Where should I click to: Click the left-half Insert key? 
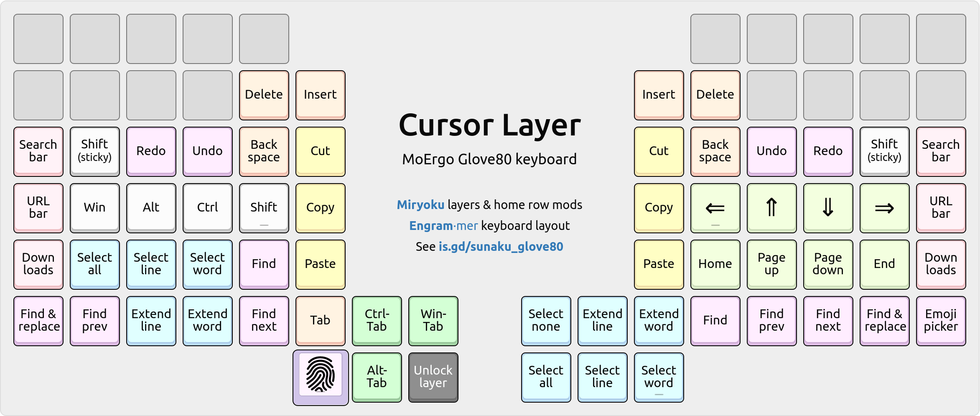pyautogui.click(x=320, y=95)
